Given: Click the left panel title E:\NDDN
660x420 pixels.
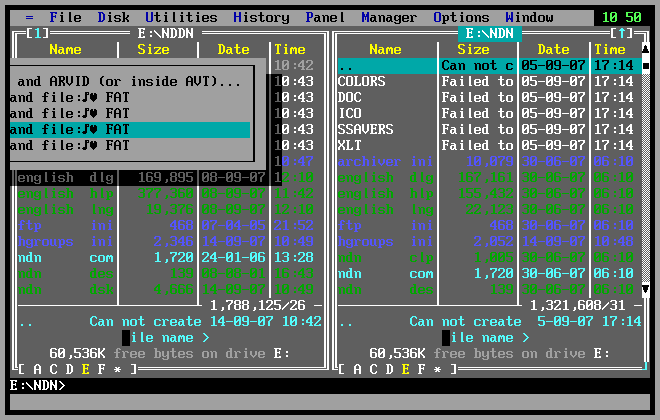Looking at the screenshot, I should click(166, 33).
